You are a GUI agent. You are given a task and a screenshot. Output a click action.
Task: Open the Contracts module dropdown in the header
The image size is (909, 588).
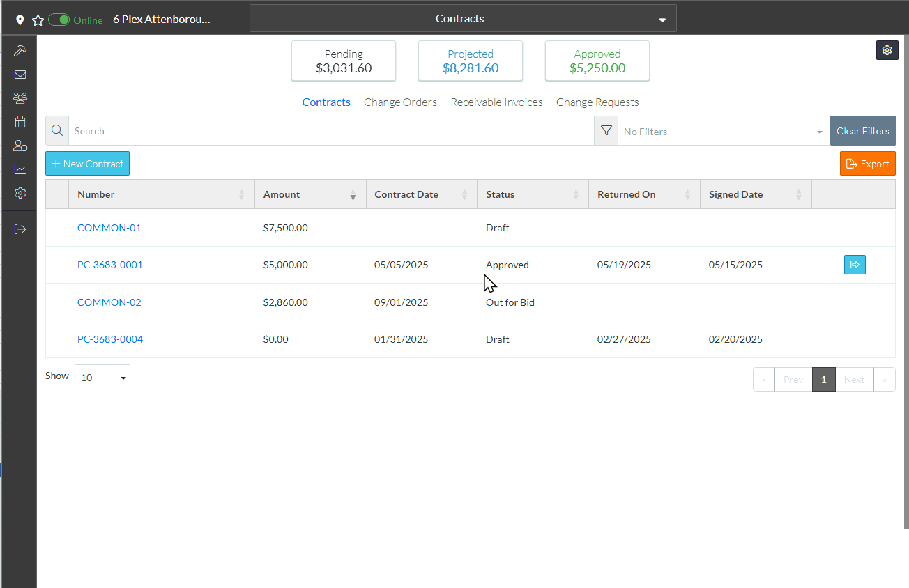[x=462, y=19]
